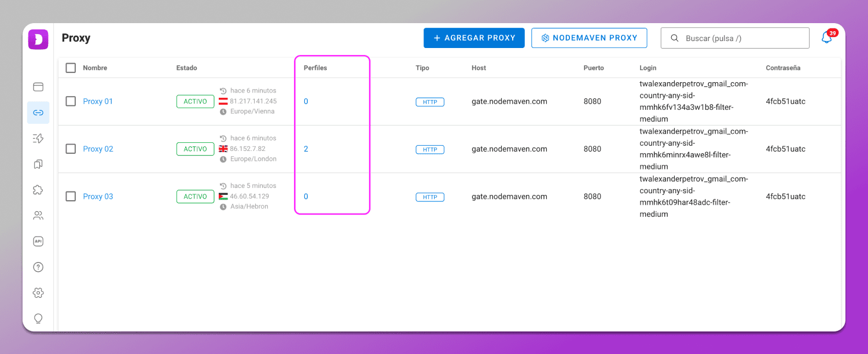Open the team users sidebar icon
Screen dimensions: 868x354
click(x=38, y=216)
